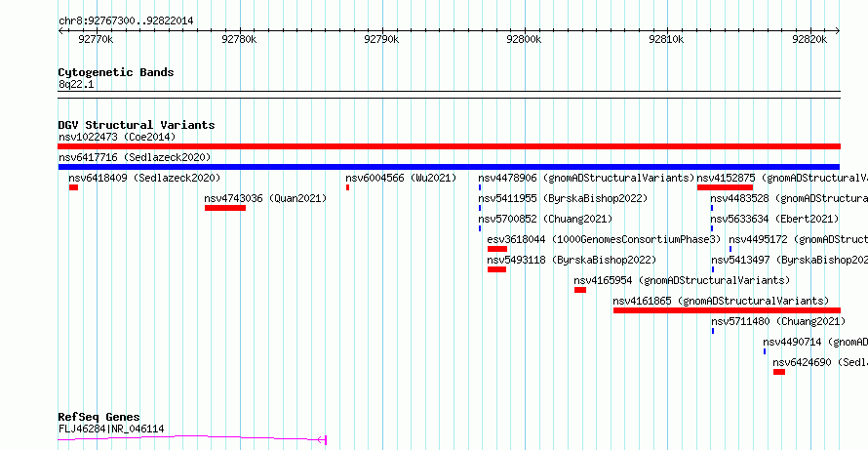Click red bar under nsv5493118
Image resolution: width=868 pixels, height=450 pixels.
[496, 269]
